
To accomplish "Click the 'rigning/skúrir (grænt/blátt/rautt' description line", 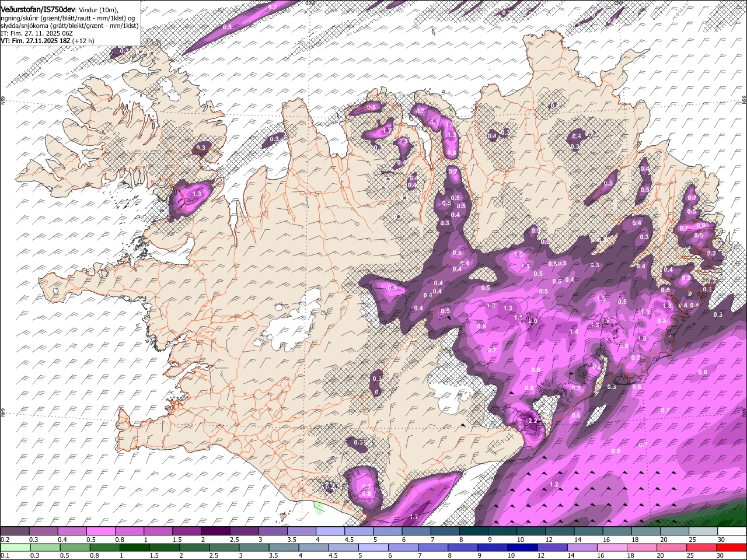I will (x=68, y=18).
